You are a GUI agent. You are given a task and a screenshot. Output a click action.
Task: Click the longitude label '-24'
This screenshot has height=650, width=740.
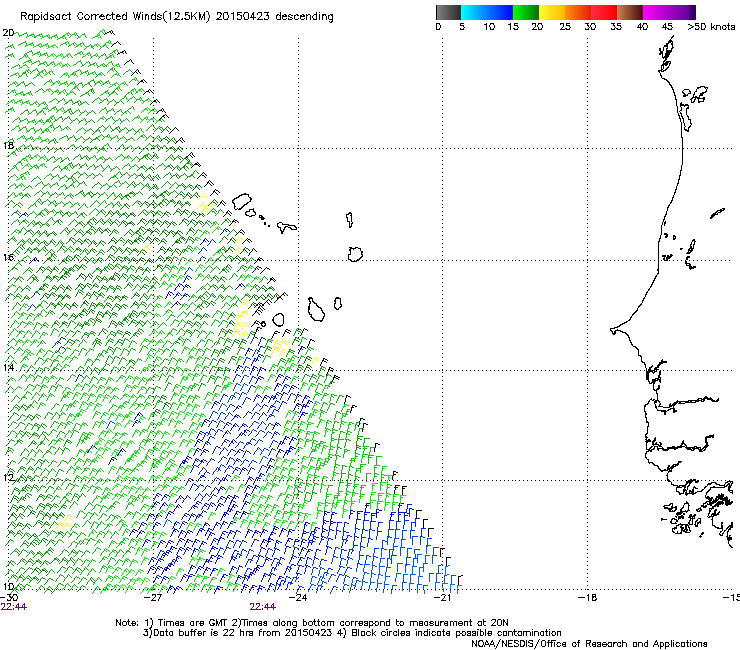pyautogui.click(x=298, y=598)
